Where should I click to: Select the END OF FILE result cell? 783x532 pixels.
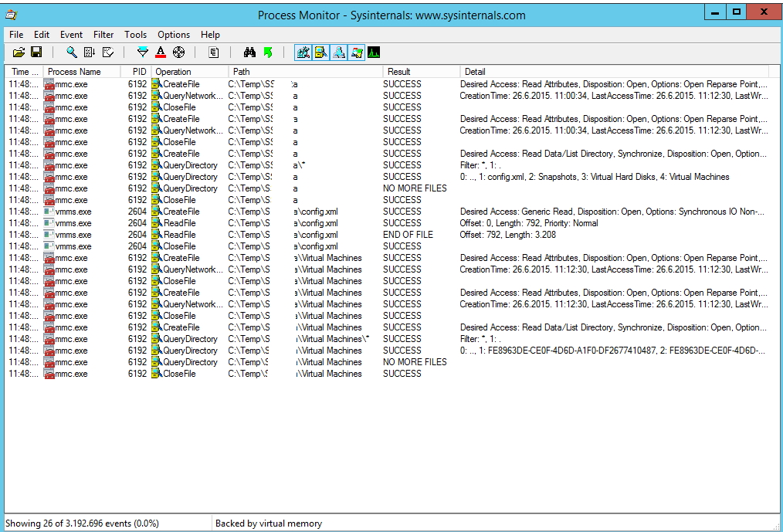(x=408, y=235)
